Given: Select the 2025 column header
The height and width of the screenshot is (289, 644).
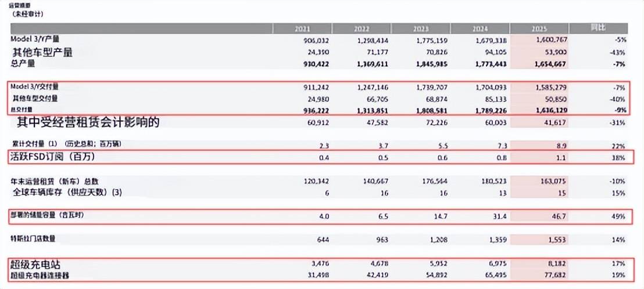Looking at the screenshot, I should (539, 28).
